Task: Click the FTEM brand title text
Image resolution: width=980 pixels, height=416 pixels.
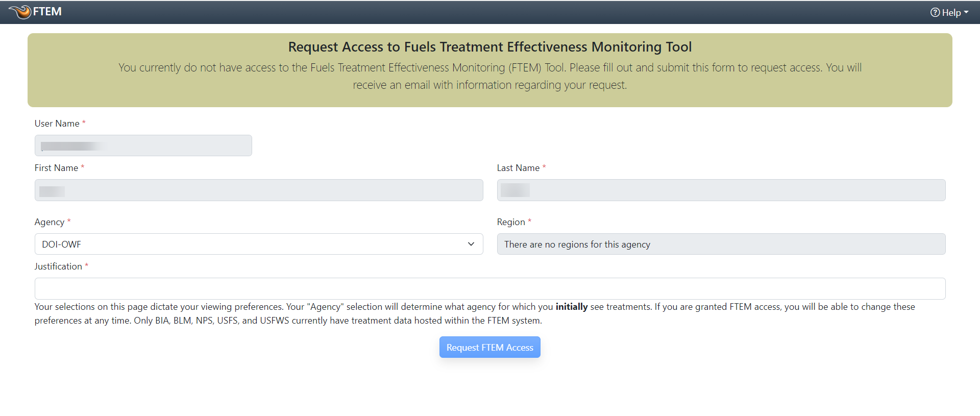Action: pos(47,11)
